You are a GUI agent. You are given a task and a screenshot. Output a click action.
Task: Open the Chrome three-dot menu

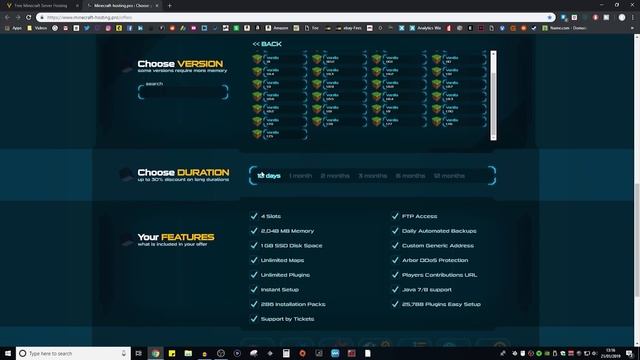[633, 17]
